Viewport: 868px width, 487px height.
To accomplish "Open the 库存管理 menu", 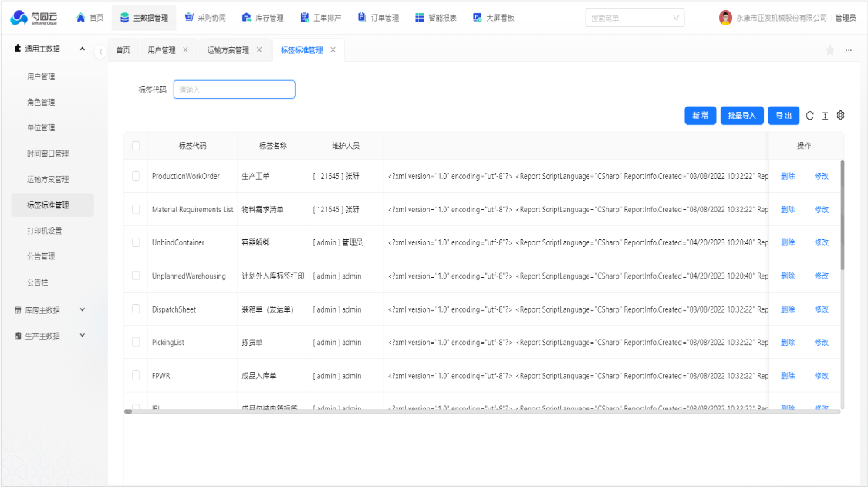I will pos(263,18).
